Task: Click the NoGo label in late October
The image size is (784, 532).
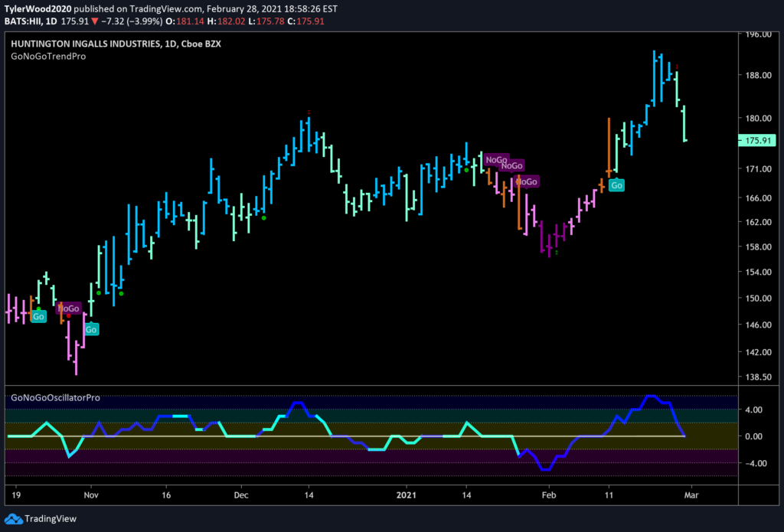Action: coord(68,308)
